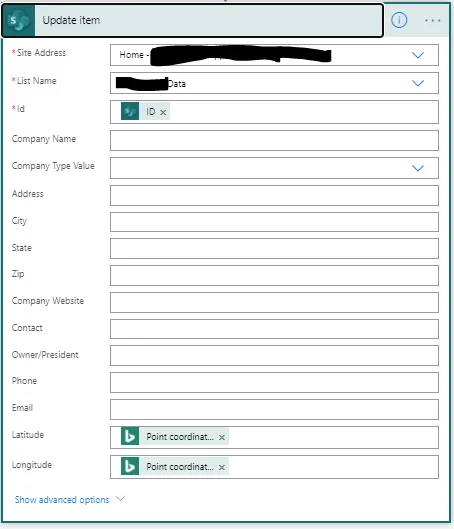Remove the ID dynamic content token
Screen dimensions: 454x529
[163, 112]
